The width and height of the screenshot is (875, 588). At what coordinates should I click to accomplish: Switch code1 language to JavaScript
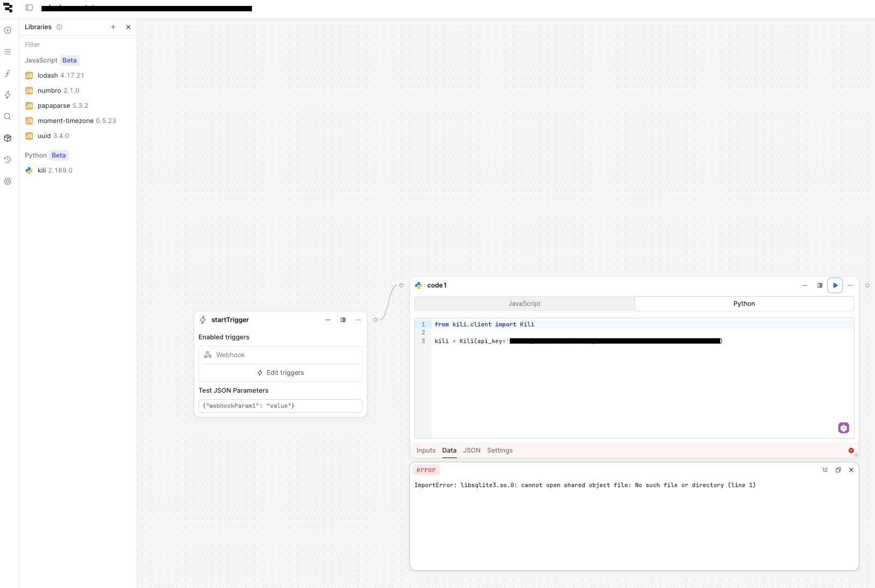pos(524,304)
